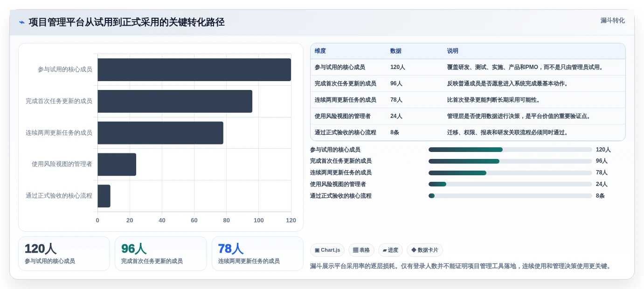The image size is (644, 289).
Task: Select table cell 连续两周更新任务的成员
Action: coord(346,100)
